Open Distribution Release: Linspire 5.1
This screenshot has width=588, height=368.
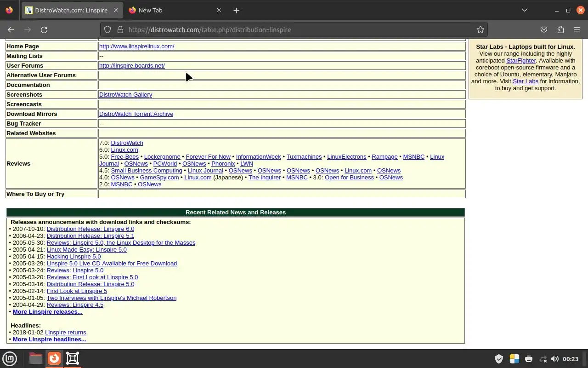point(90,236)
